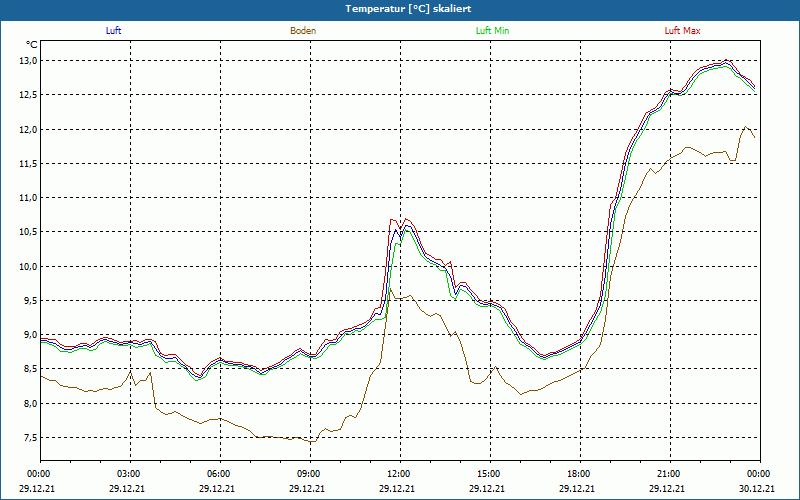Viewport: 800px width, 500px height.
Task: Click the °C unit label
Action: coord(31,45)
